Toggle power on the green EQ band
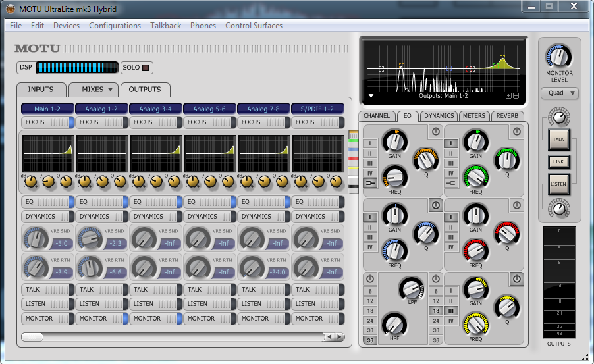The image size is (594, 364). (516, 132)
